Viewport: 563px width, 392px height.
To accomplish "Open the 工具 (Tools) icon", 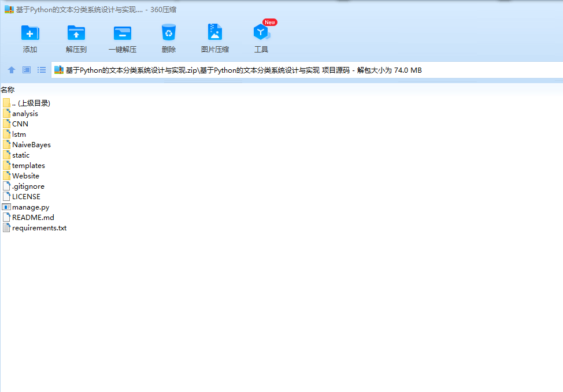I will click(x=261, y=32).
